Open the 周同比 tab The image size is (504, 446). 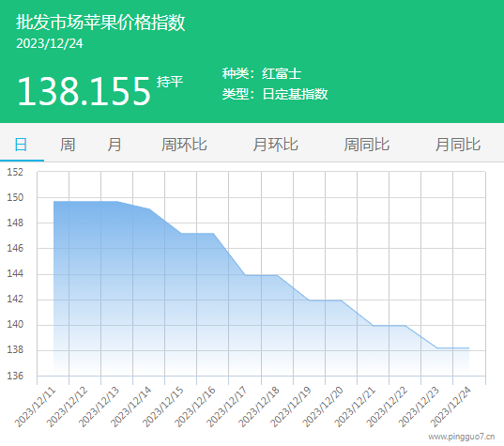(x=366, y=145)
